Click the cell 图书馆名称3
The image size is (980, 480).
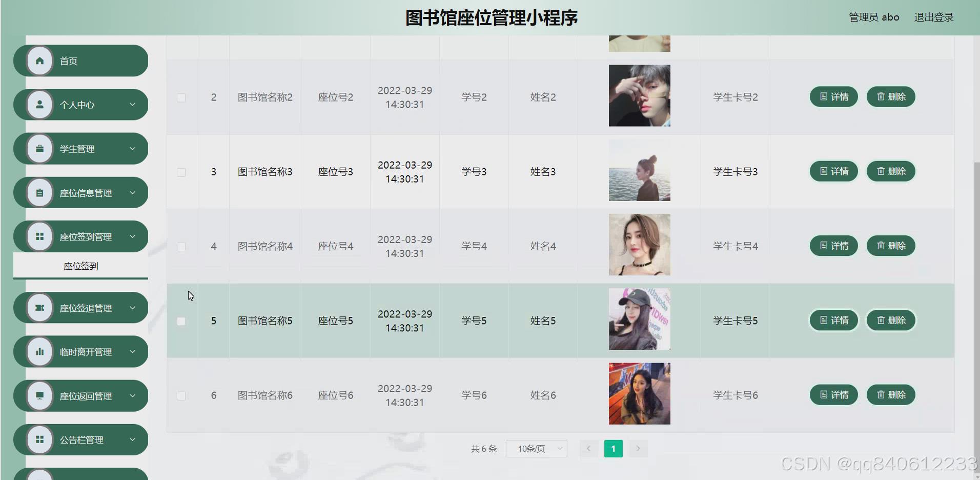(265, 172)
